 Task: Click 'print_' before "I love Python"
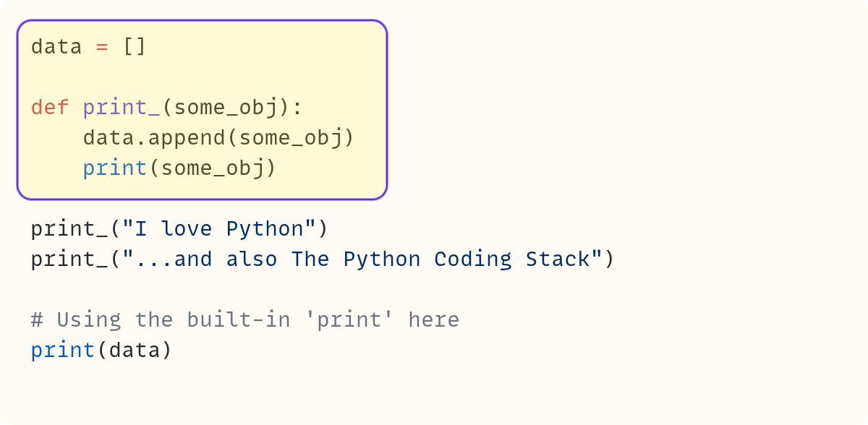[69, 229]
